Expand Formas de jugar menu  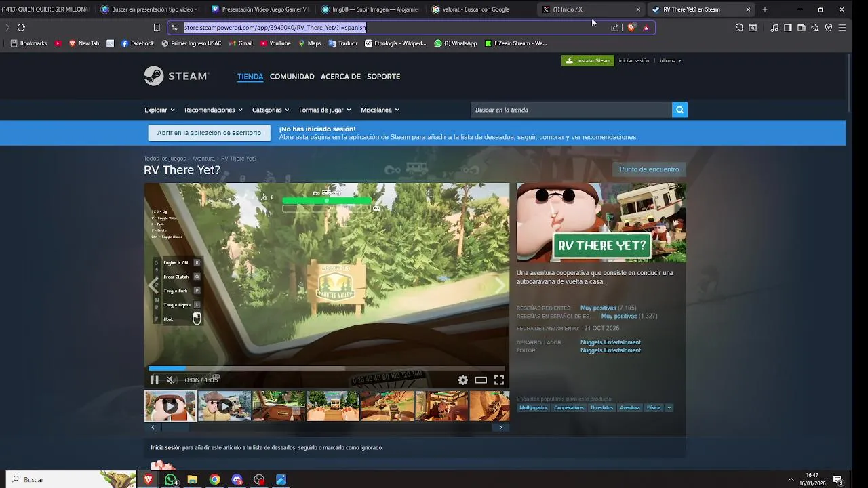coord(325,110)
